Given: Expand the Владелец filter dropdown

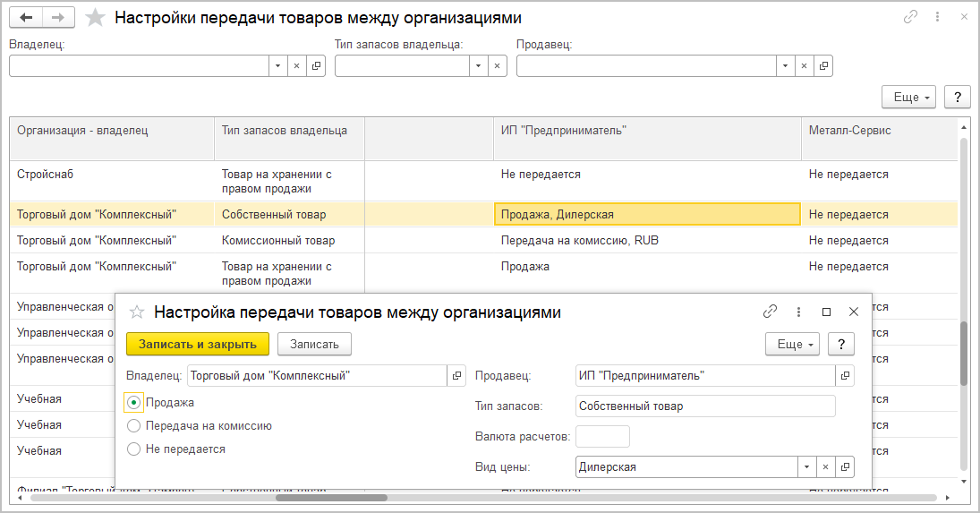Looking at the screenshot, I should pos(278,66).
